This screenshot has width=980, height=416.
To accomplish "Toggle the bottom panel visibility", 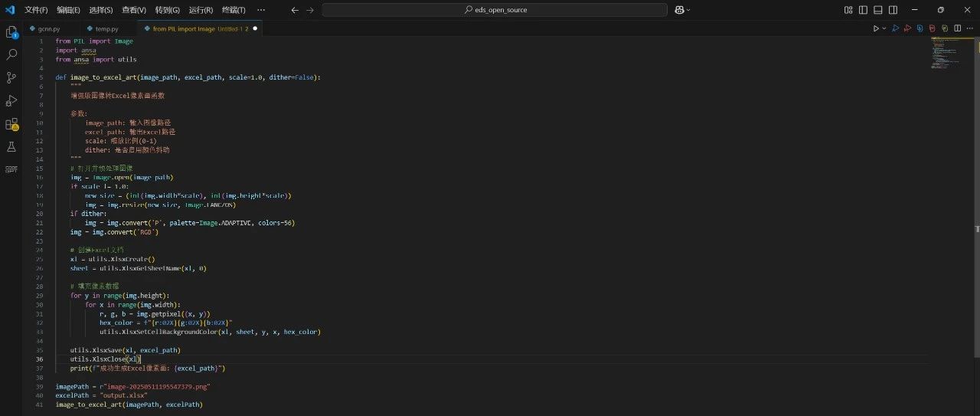I will 878,10.
